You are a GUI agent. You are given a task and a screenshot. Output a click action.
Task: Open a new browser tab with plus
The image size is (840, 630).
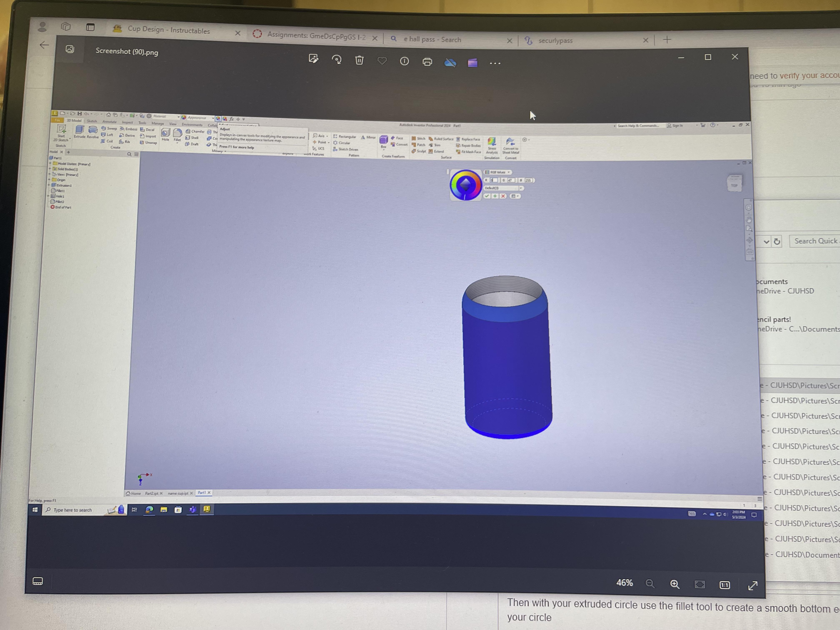(x=667, y=40)
